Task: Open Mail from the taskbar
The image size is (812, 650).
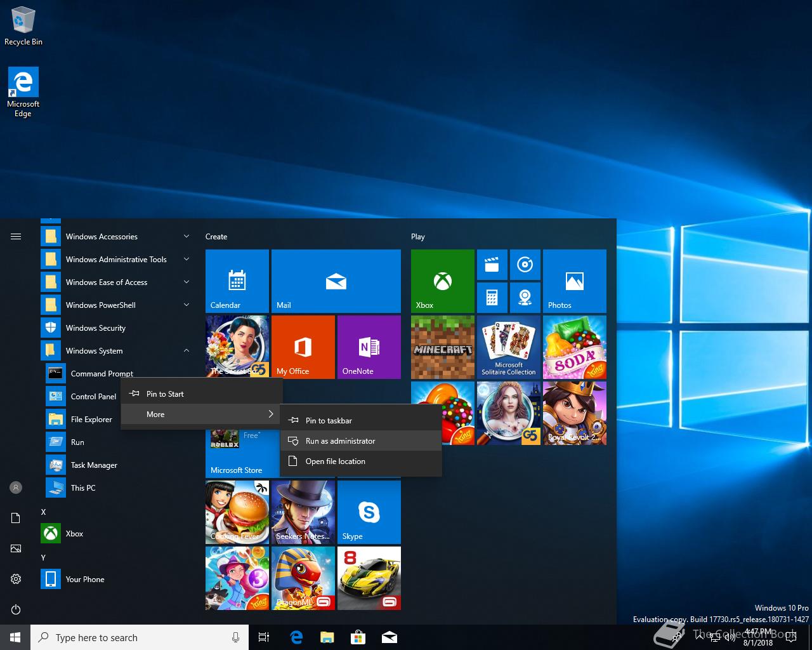Action: click(x=390, y=637)
